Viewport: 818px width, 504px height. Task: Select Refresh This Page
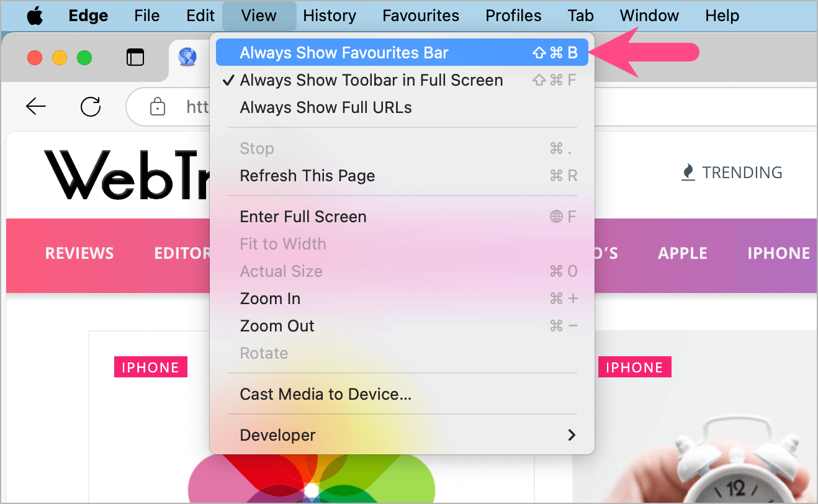307,176
